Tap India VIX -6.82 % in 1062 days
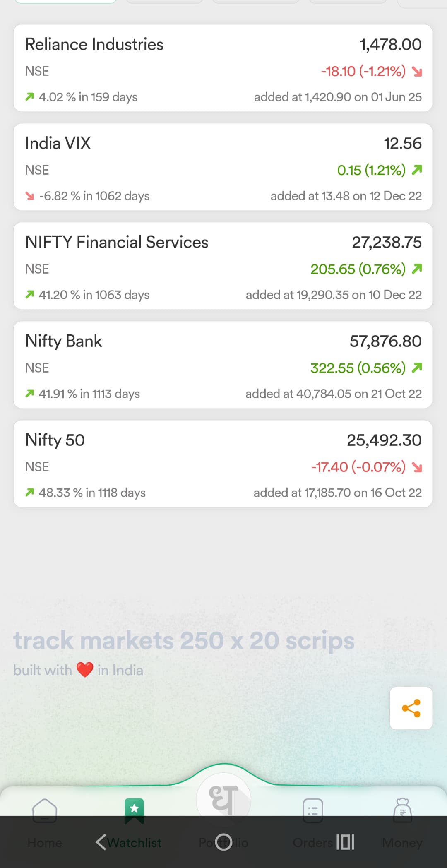447x868 pixels. 94,196
